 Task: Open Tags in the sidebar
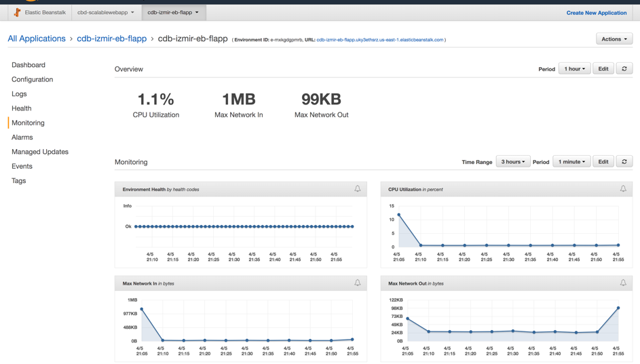coord(19,180)
